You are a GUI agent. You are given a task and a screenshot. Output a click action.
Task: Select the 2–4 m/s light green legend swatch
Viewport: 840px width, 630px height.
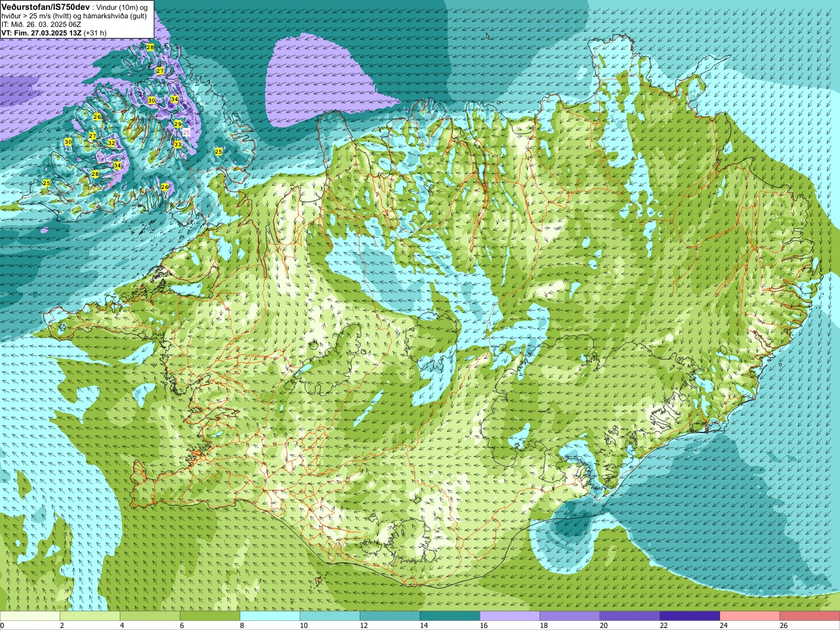[90, 616]
